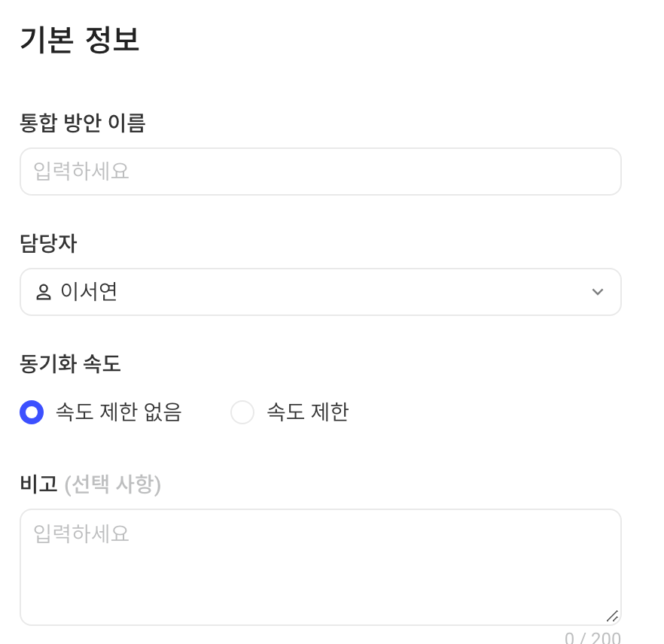Viewport: 664px width, 644px height.
Task: Click the 속도 제한 없음 label text
Action: pos(119,412)
